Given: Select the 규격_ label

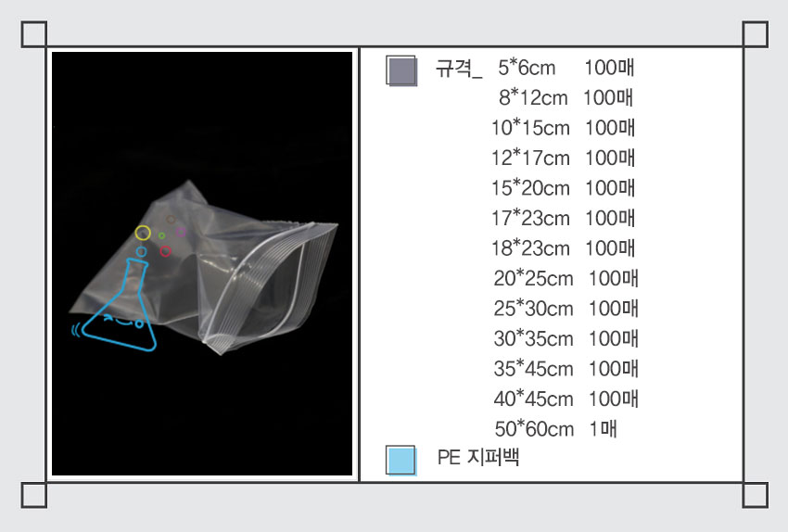Looking at the screenshot, I should 459,68.
